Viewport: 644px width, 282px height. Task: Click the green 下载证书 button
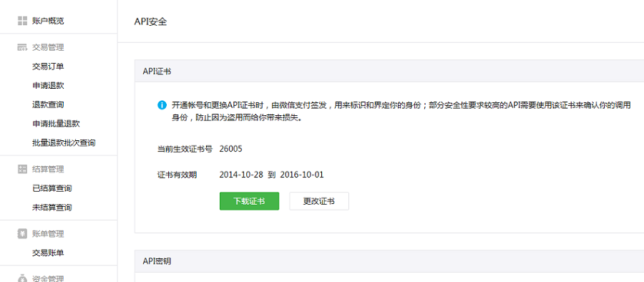point(249,201)
